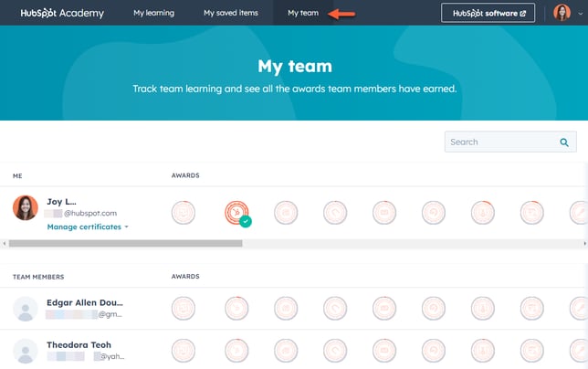
Task: Open Joy L.'s completed HubSpot sprocket award
Action: pyautogui.click(x=236, y=213)
